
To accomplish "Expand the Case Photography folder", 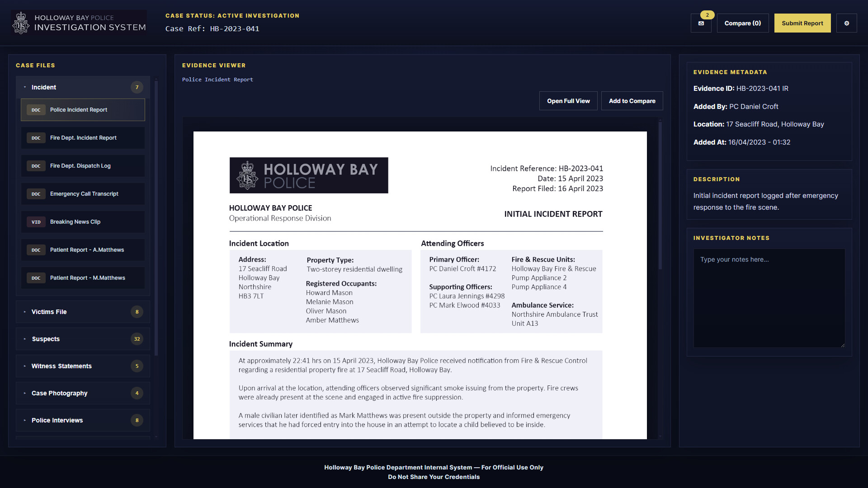I will [59, 393].
